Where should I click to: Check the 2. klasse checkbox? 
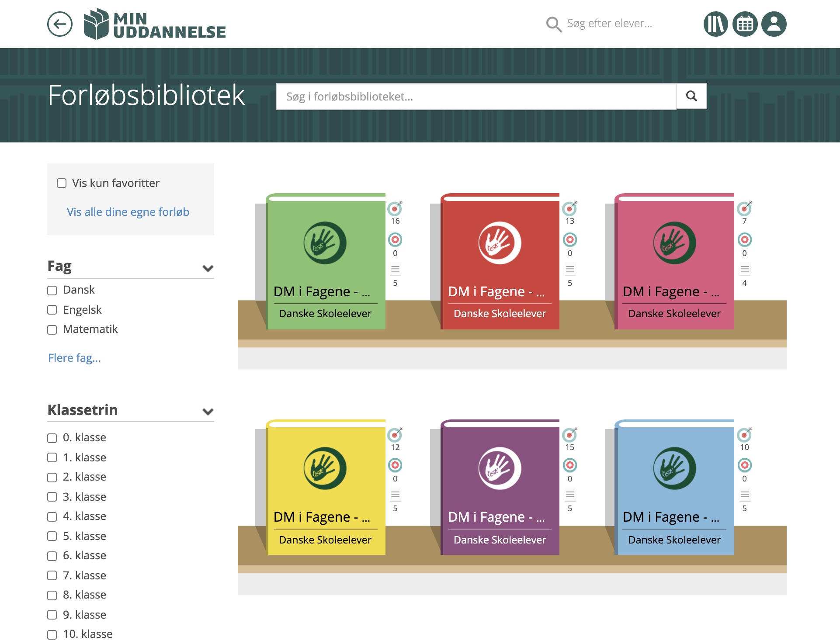tap(52, 478)
